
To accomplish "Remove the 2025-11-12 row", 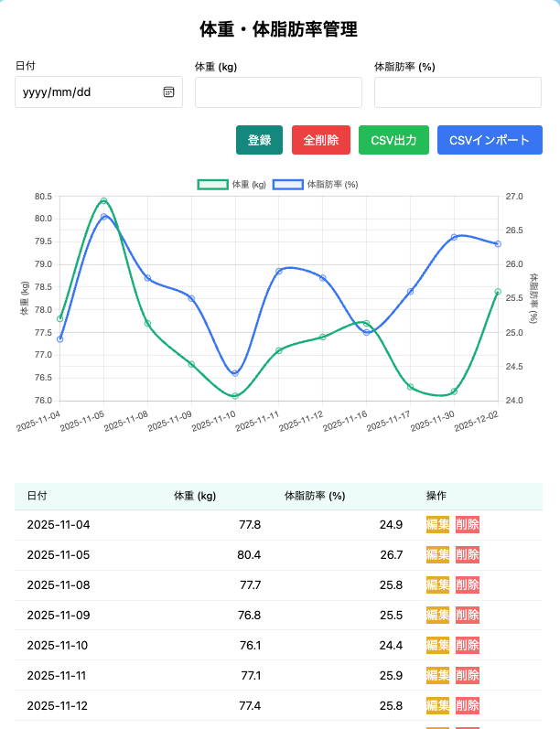I will coord(467,706).
